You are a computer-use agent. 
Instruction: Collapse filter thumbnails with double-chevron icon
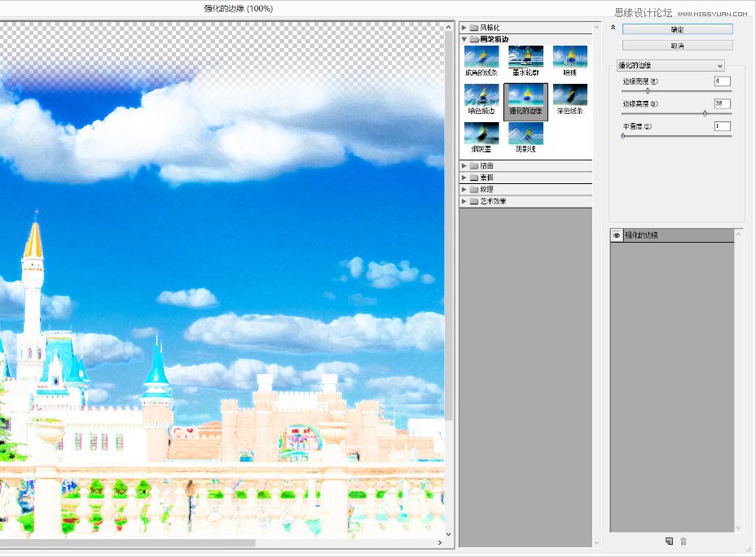tap(613, 28)
